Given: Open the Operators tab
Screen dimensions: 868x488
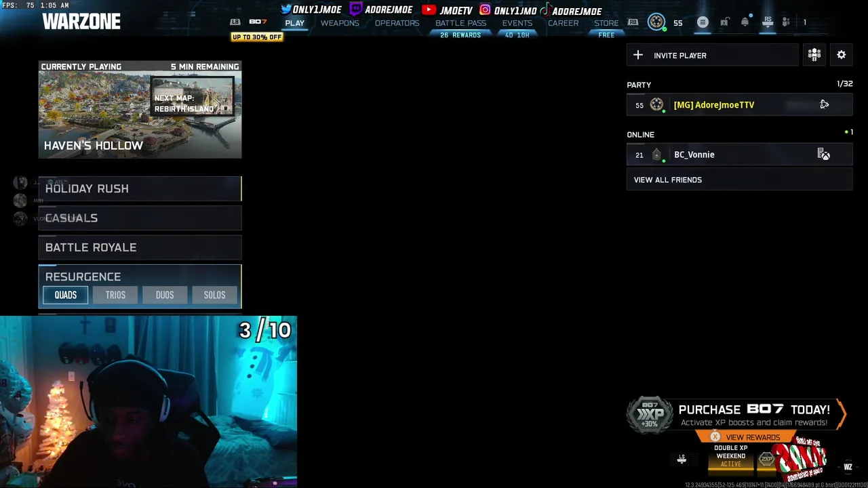Looking at the screenshot, I should point(397,23).
